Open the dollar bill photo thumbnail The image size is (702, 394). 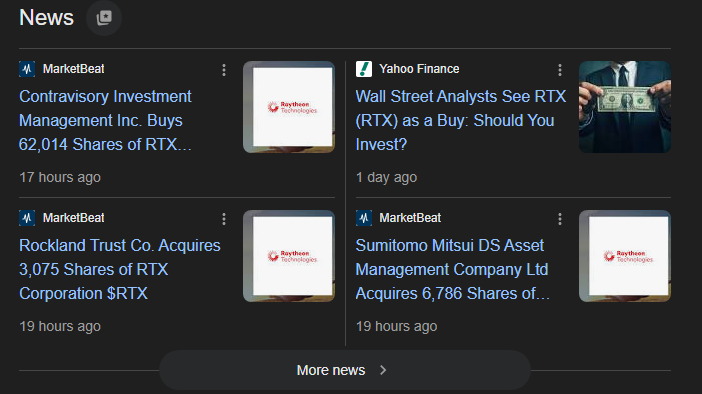(625, 107)
